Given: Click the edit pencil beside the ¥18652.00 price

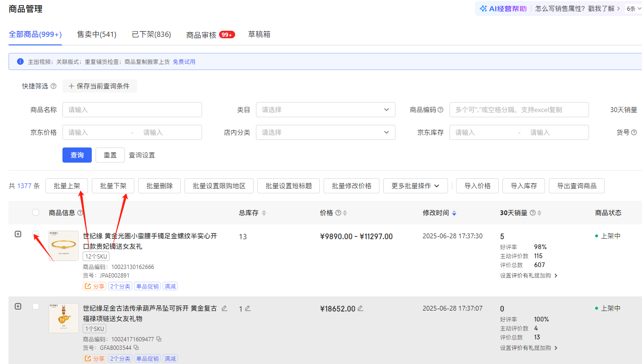Looking at the screenshot, I should [361, 309].
